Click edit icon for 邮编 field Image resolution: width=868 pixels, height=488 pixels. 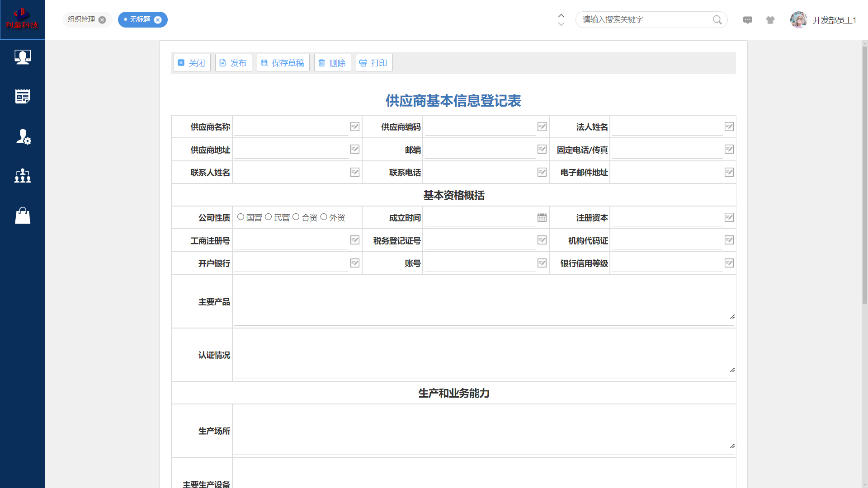click(542, 149)
